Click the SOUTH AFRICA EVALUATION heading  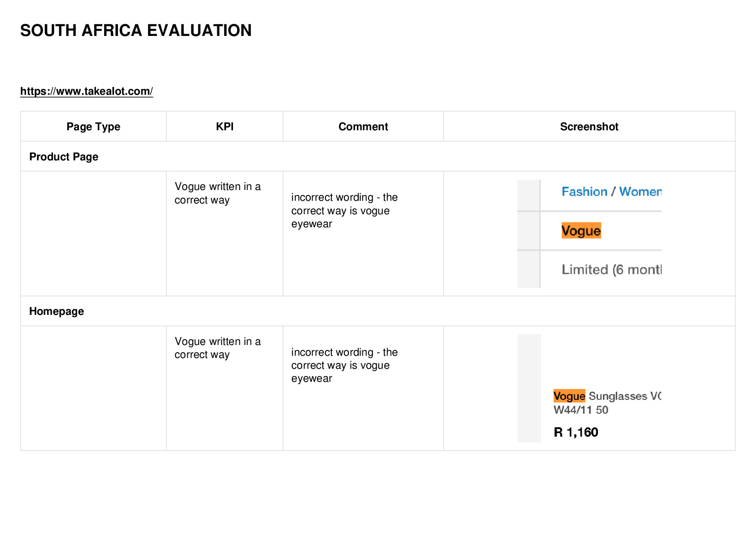pyautogui.click(x=136, y=31)
